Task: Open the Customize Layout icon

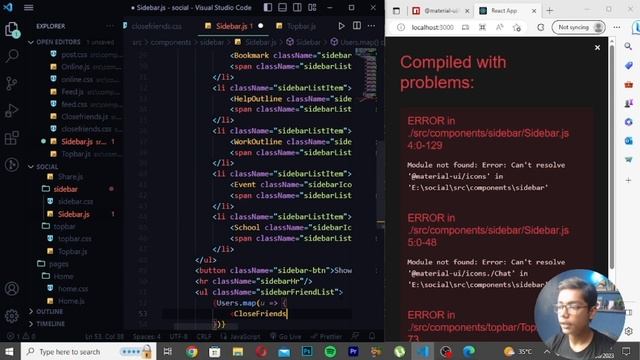Action: (x=312, y=7)
